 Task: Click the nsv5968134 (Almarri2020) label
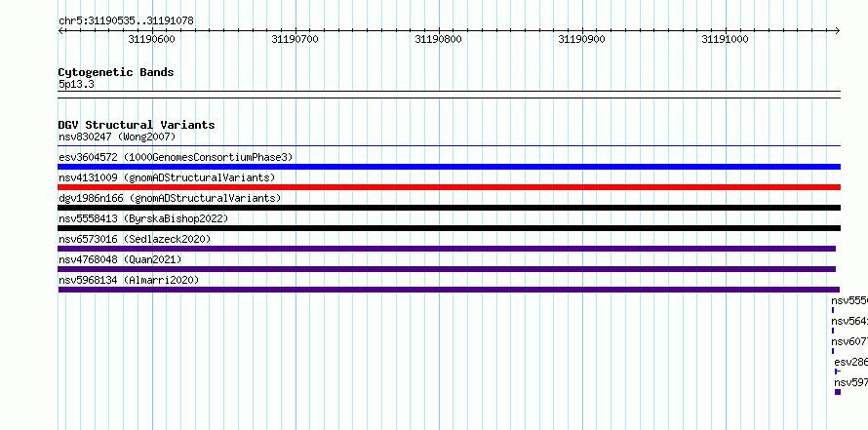coord(129,280)
